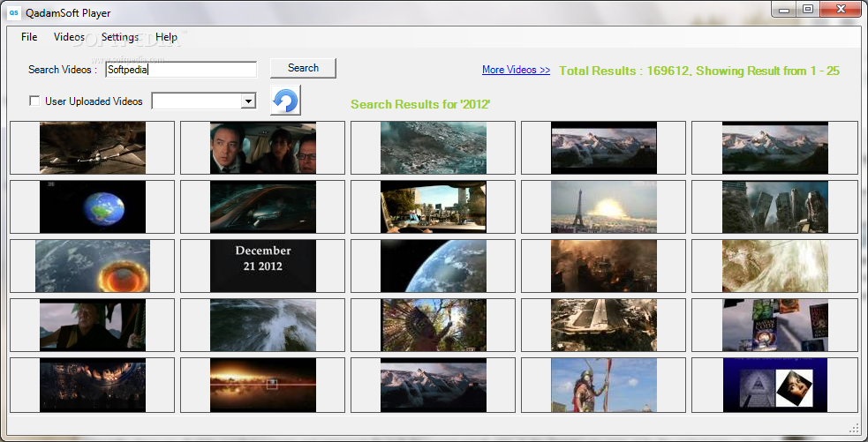
Task: Select the pyramid and face thumbnail
Action: click(775, 385)
